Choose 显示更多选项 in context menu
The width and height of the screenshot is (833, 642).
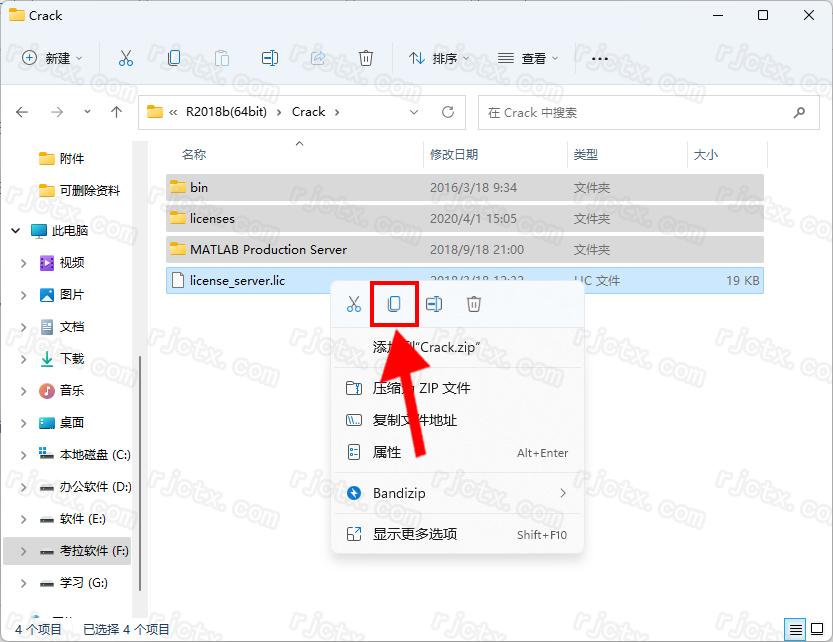click(415, 535)
